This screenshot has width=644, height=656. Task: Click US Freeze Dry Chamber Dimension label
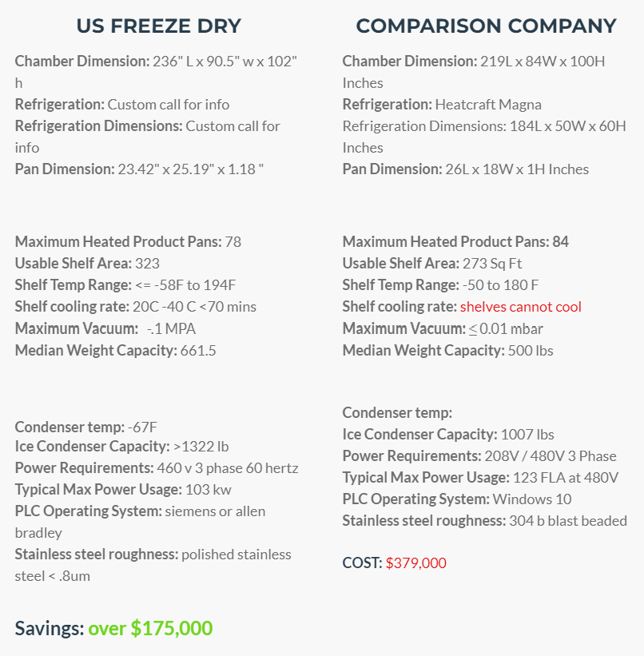coord(82,62)
